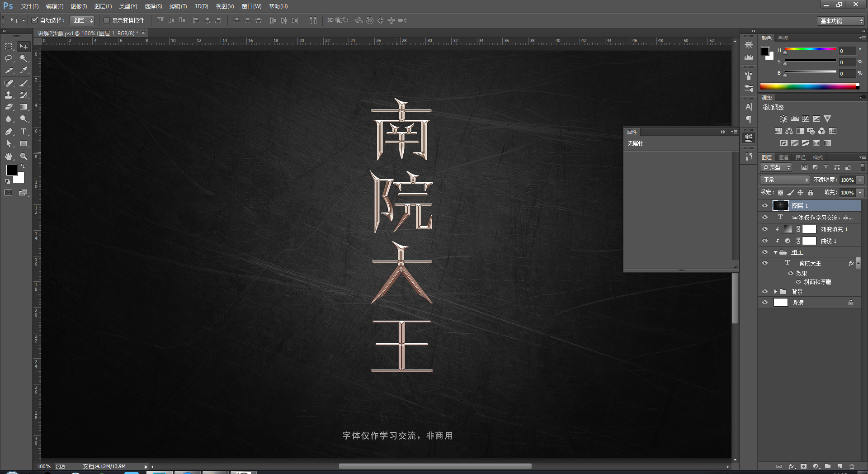868x474 pixels.
Task: Collapse effects list on 南院大王 layer
Action: tap(859, 263)
